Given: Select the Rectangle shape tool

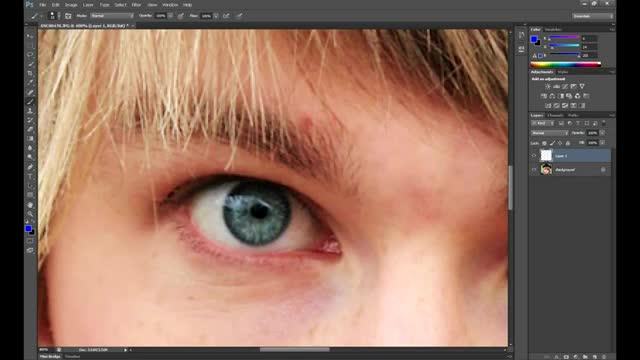Looking at the screenshot, I should [30, 196].
